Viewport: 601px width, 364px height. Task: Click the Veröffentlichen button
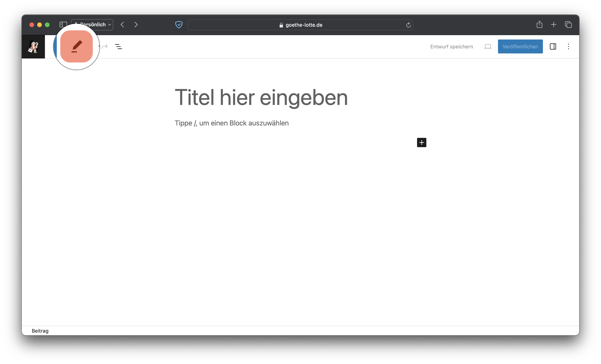pyautogui.click(x=520, y=46)
